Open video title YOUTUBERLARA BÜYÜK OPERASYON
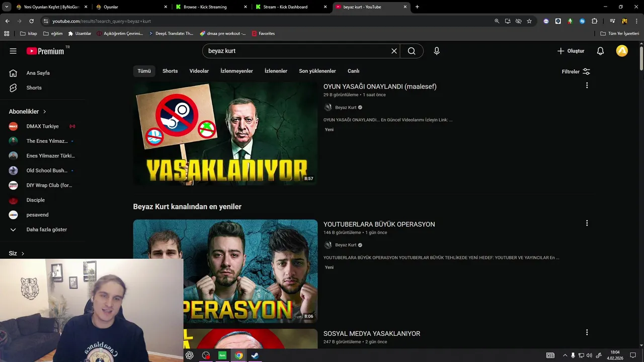 coord(379,224)
